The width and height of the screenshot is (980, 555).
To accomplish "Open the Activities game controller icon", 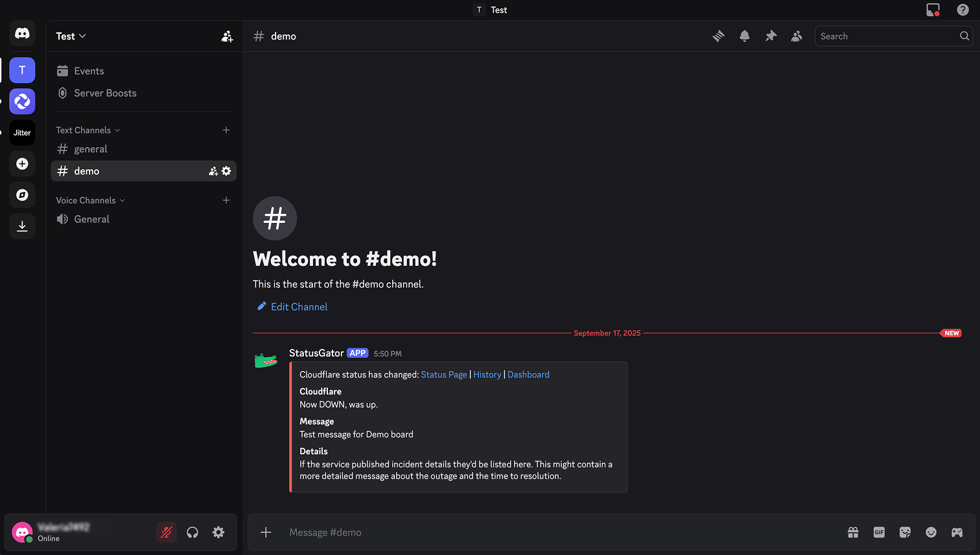I will coord(957,532).
